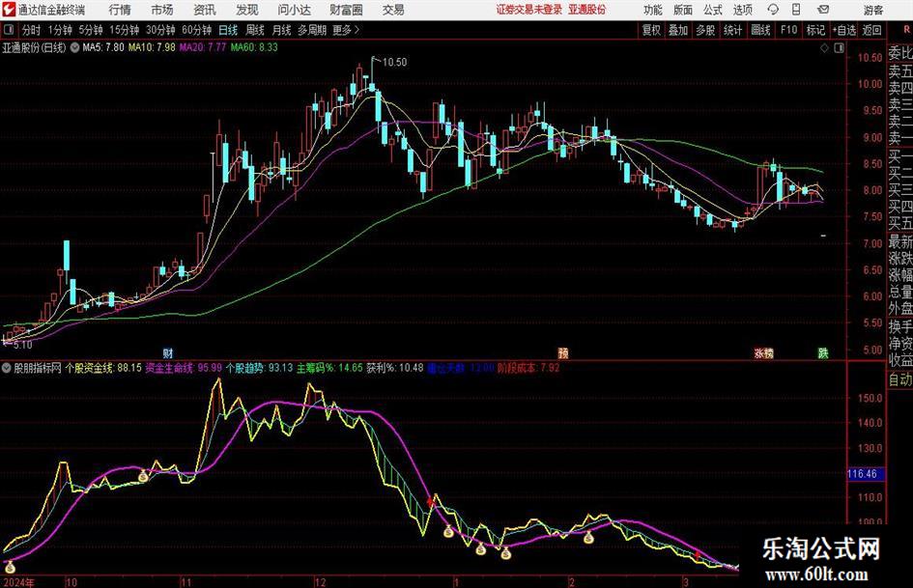Viewport: 913px width, 588px height.
Task: Open the F10 company info
Action: 789,30
